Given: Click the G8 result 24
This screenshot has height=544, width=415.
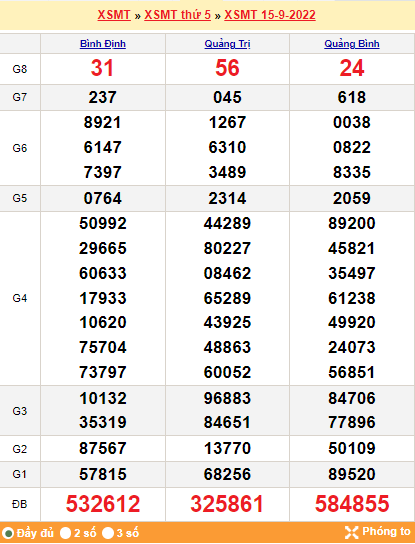Looking at the screenshot, I should click(x=352, y=68).
